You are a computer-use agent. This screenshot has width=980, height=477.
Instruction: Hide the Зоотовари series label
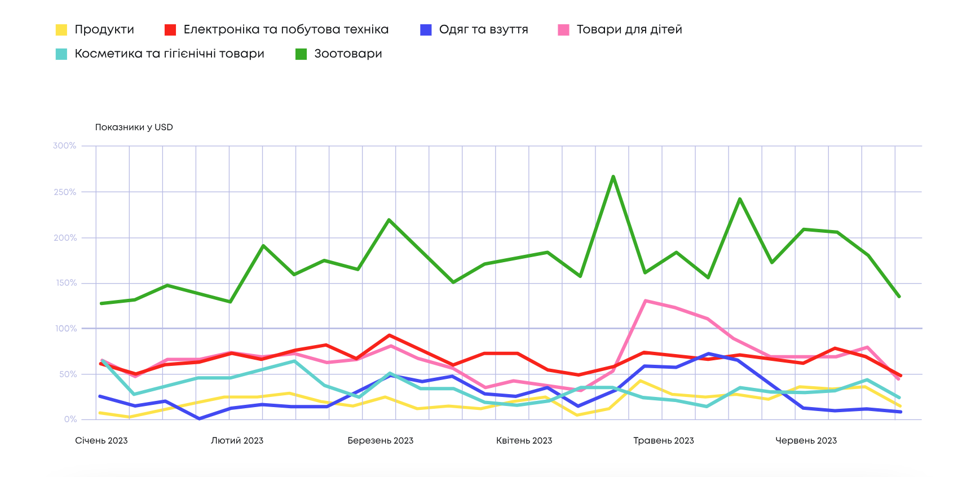(x=348, y=54)
